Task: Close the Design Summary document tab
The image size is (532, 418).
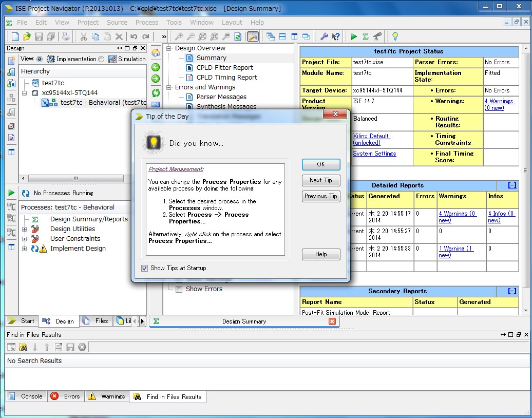Action: tap(332, 321)
